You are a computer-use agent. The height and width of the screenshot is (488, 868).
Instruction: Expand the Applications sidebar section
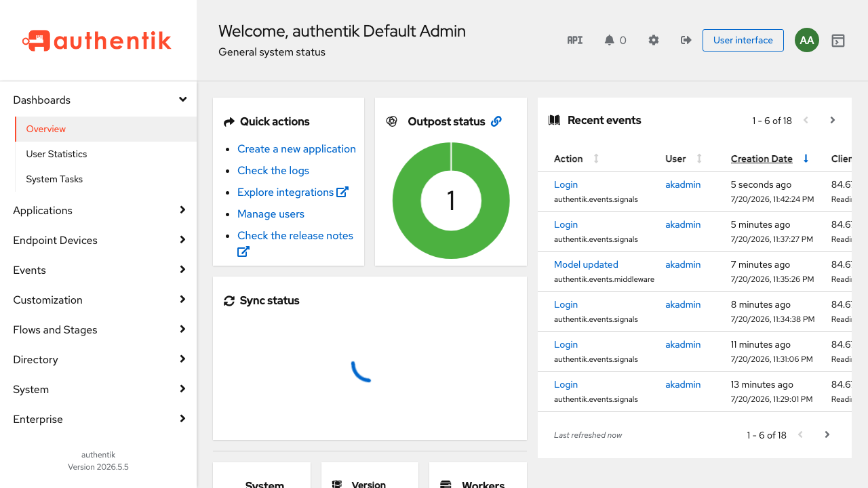click(x=98, y=210)
